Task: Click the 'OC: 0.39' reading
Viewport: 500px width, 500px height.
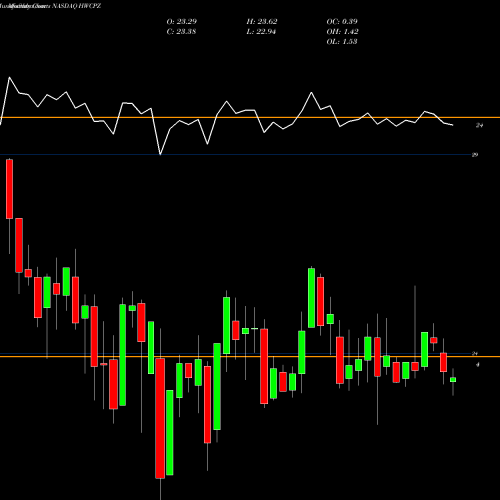Action: point(342,22)
